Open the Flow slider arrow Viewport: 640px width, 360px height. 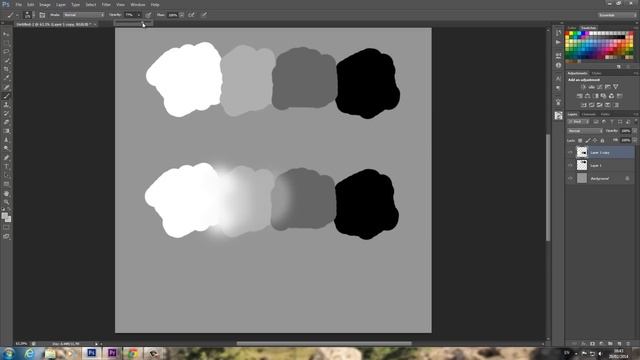(x=182, y=15)
